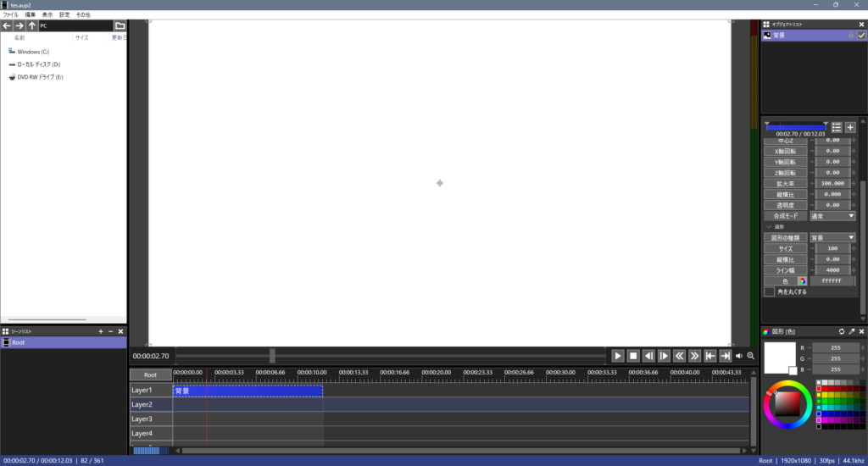
Task: Jump to the end of the timeline
Action: click(x=725, y=356)
